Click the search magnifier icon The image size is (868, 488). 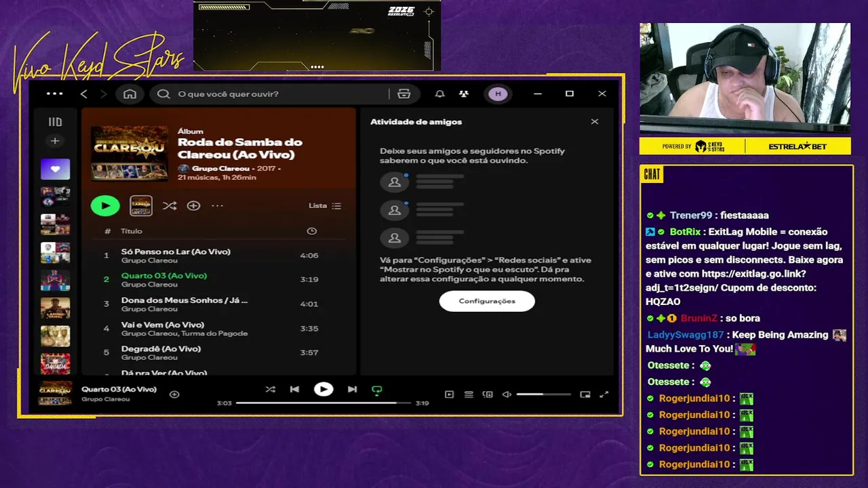[163, 94]
